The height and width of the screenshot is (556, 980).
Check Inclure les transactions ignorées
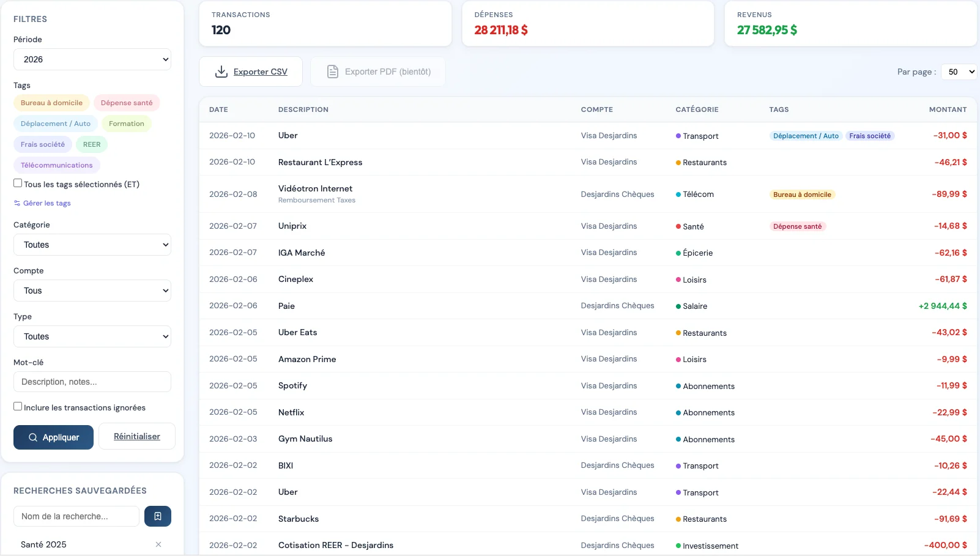[x=18, y=407]
